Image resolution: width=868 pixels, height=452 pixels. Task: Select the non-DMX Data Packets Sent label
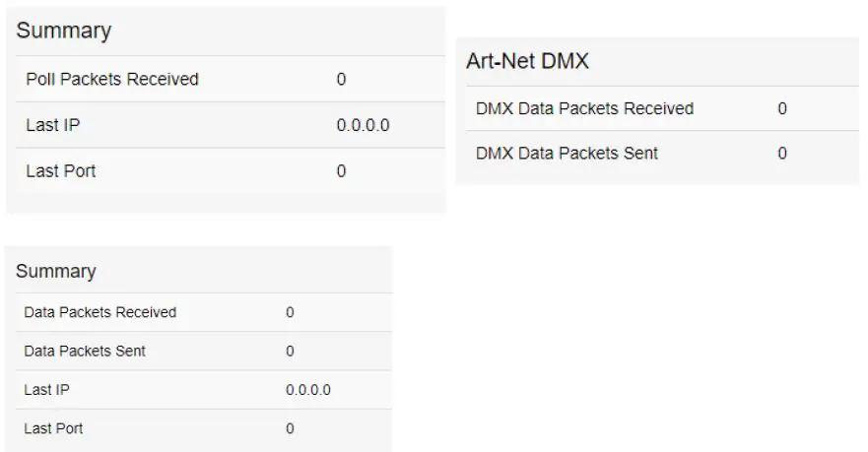point(85,351)
